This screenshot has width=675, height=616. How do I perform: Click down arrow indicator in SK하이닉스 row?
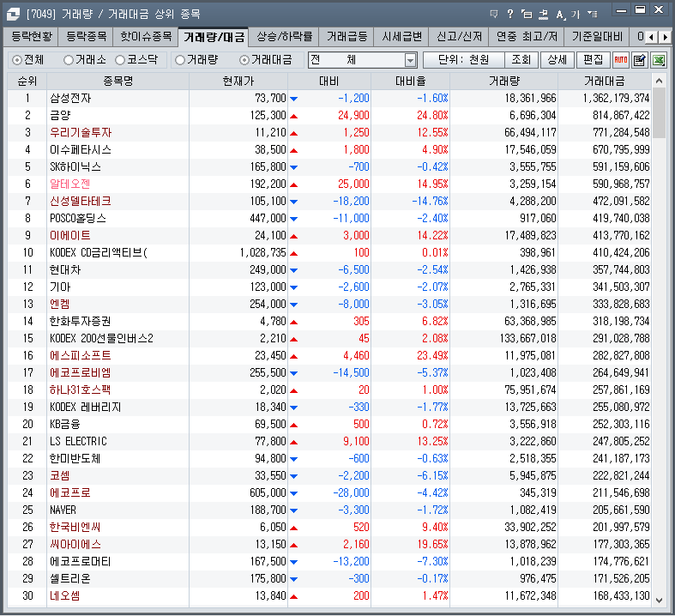pos(293,167)
